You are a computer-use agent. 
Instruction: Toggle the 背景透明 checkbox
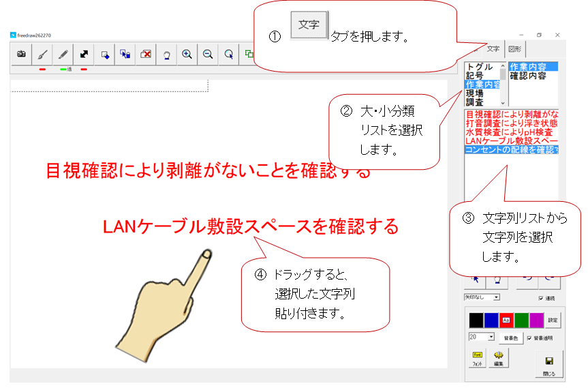click(529, 338)
